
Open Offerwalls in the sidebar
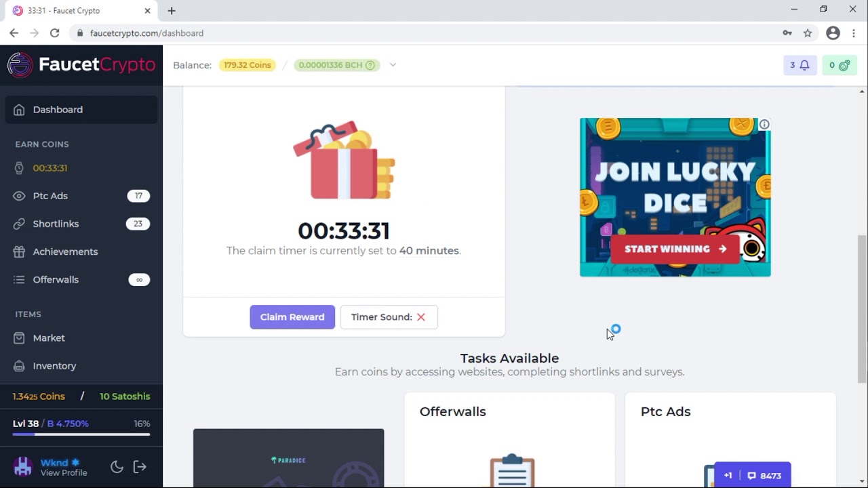click(81, 279)
